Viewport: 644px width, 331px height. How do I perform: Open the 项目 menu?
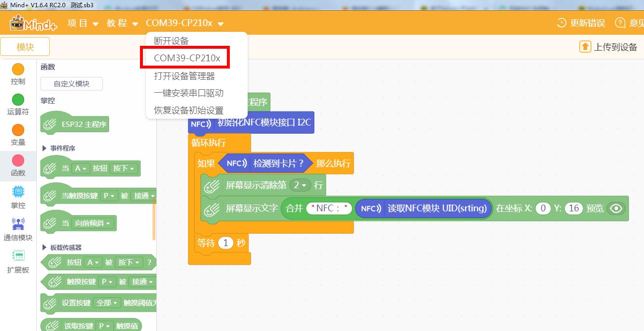click(x=83, y=23)
